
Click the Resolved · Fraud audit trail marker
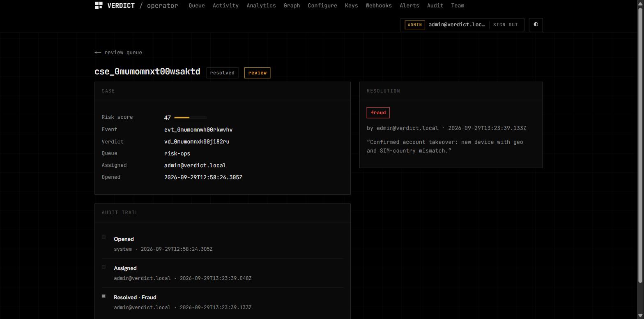click(103, 296)
